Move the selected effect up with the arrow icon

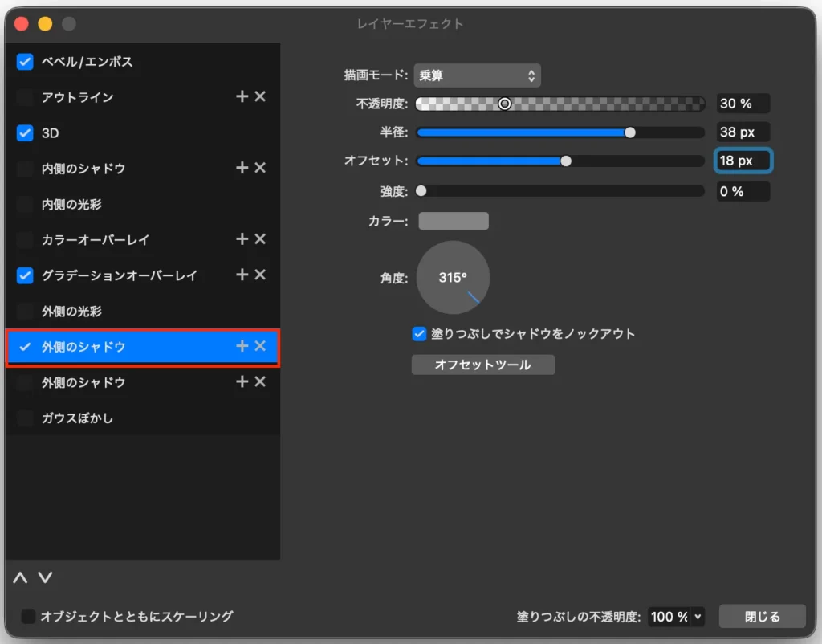click(x=20, y=577)
